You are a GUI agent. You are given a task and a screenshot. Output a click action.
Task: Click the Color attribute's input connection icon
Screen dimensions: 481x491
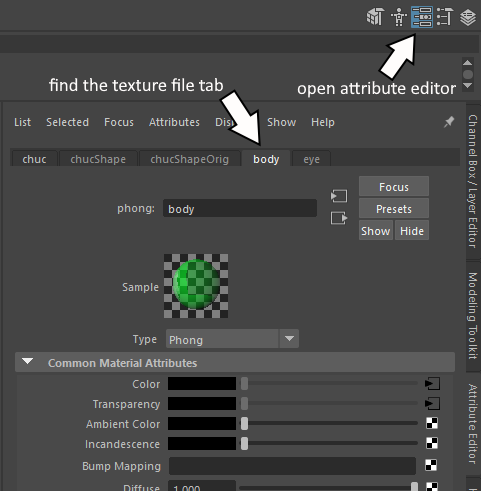433,384
